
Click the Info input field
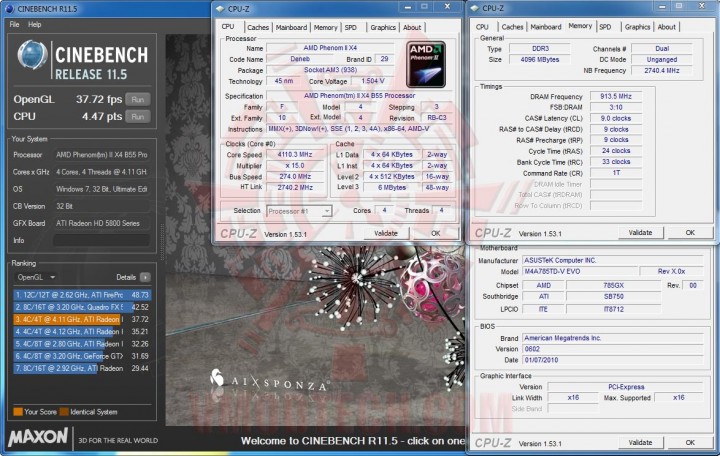tap(101, 240)
